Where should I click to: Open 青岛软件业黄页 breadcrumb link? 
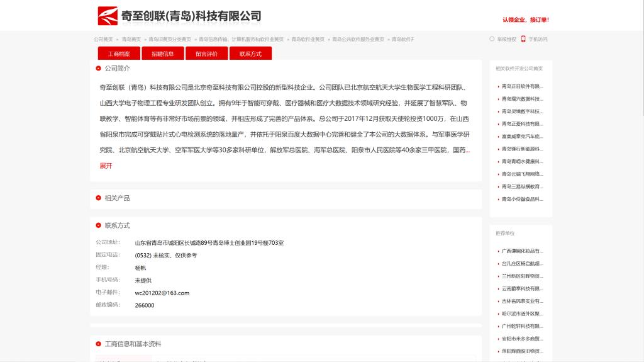[x=308, y=39]
